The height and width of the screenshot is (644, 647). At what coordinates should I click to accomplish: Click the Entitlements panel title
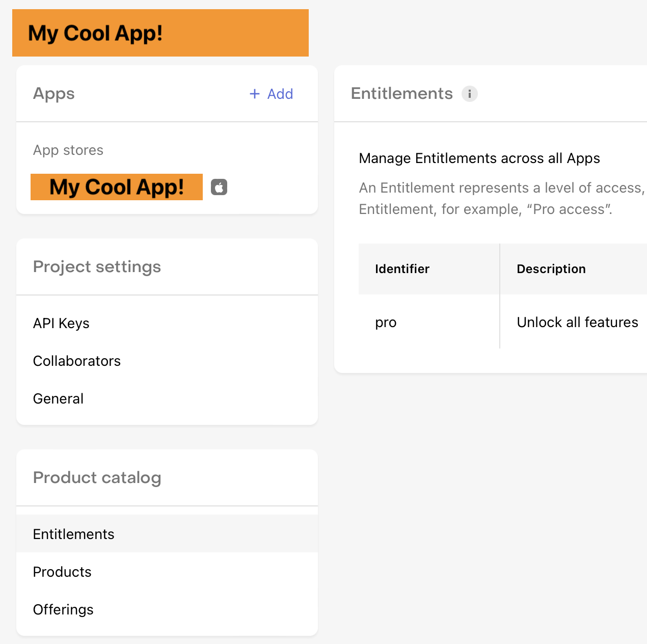(x=401, y=94)
